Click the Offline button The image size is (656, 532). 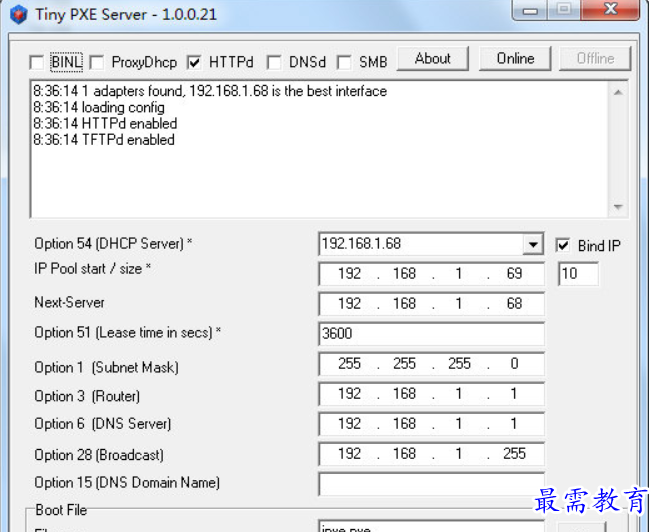[x=595, y=59]
